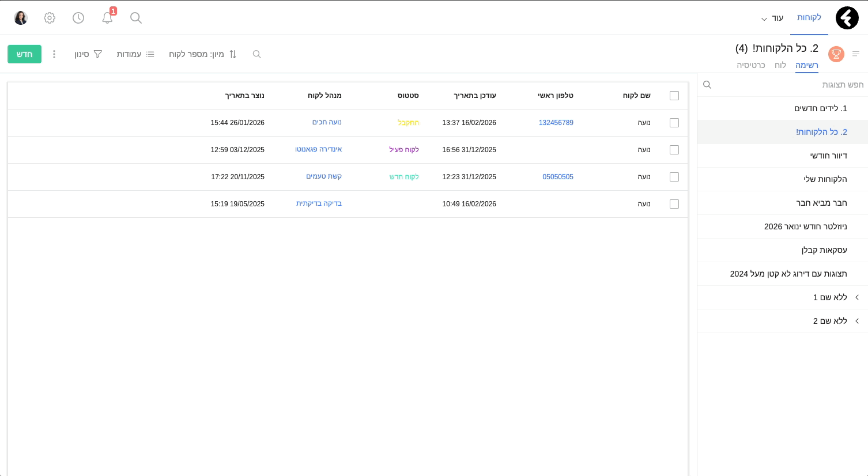This screenshot has width=868, height=476.
Task: Click the trophy icon beside view title
Action: [836, 54]
